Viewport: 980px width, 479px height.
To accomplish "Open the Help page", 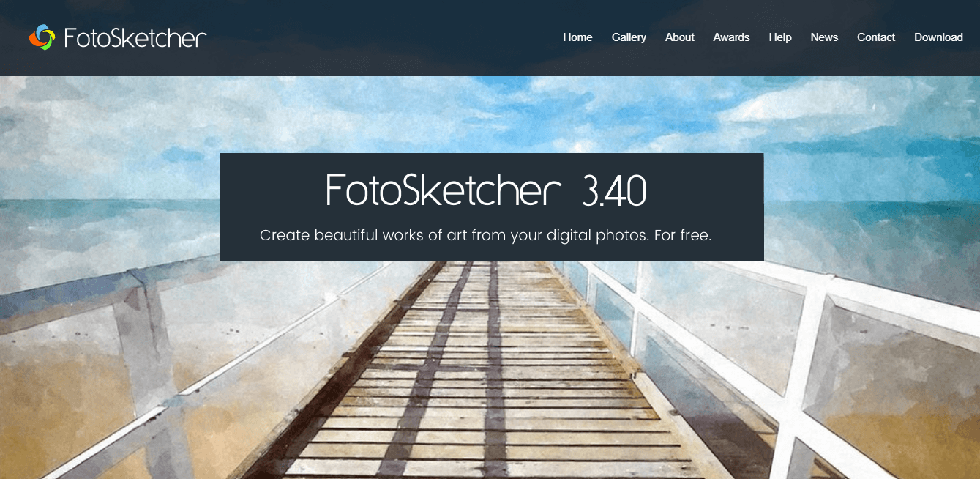I will pyautogui.click(x=780, y=37).
